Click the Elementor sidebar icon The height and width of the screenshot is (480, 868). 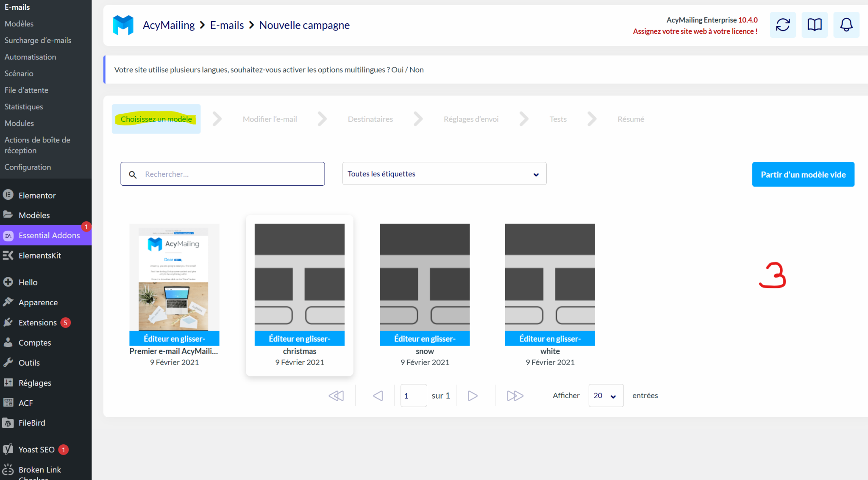[8, 195]
